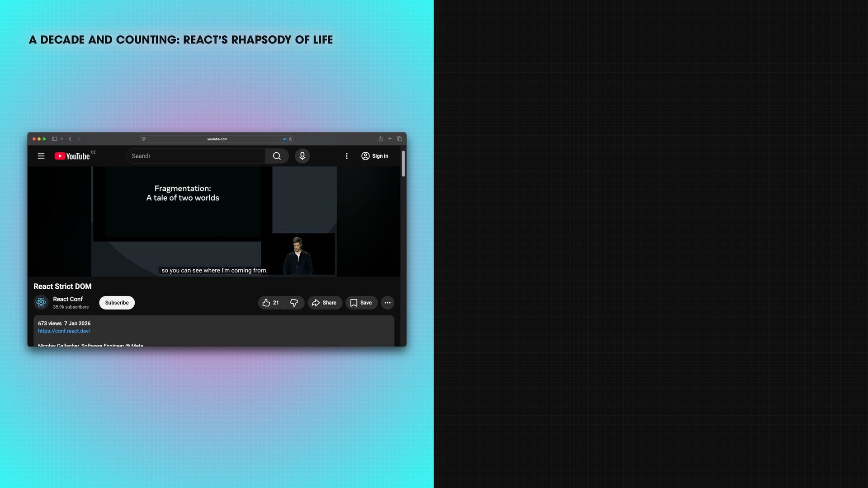868x488 pixels.
Task: Open more actions ellipsis next to Save
Action: pos(387,303)
